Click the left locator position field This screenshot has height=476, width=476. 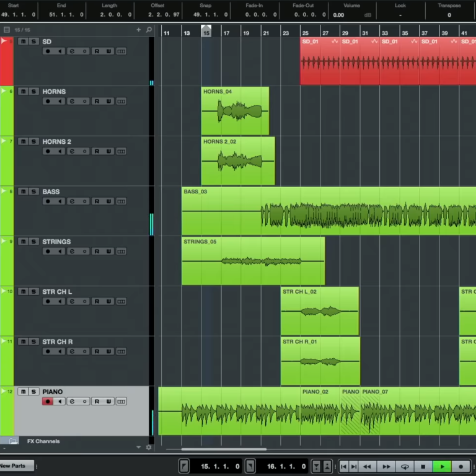pyautogui.click(x=219, y=466)
